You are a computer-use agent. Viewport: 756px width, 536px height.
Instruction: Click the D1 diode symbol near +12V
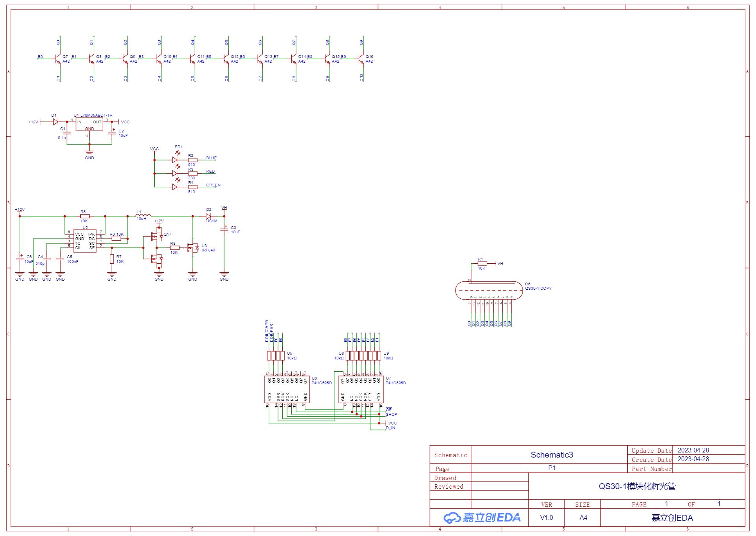pos(56,122)
